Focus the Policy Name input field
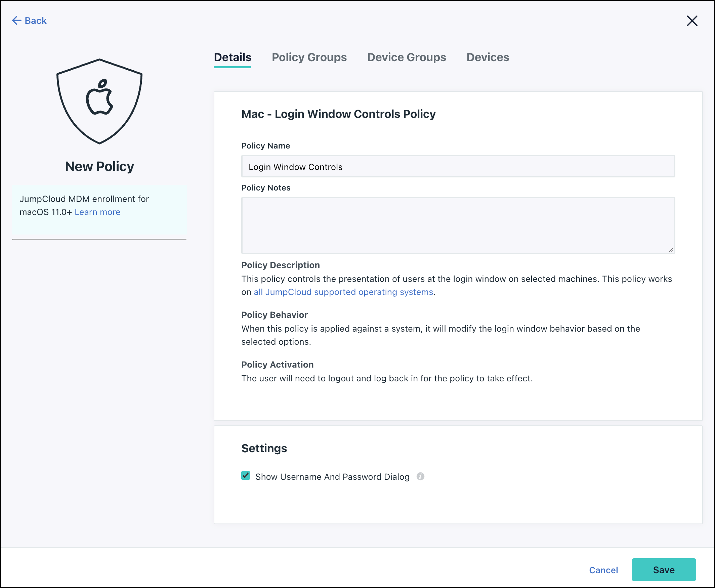Viewport: 715px width, 588px height. coord(458,167)
